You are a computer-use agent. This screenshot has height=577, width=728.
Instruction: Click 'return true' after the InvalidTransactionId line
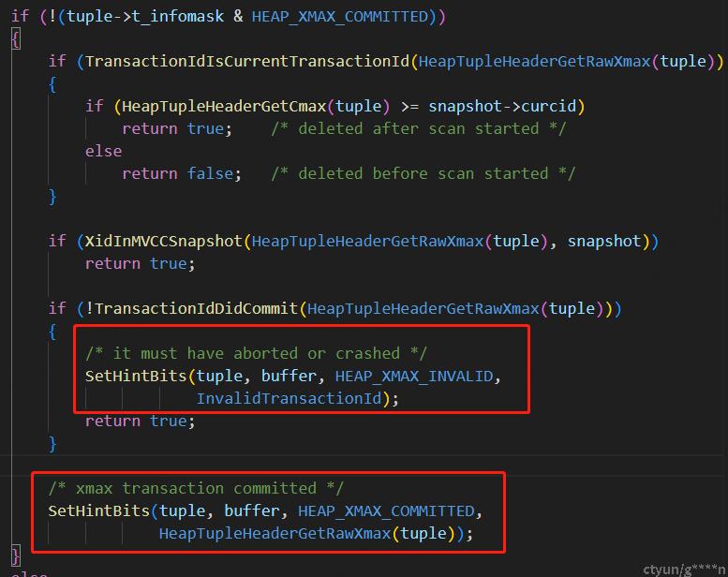[140, 421]
